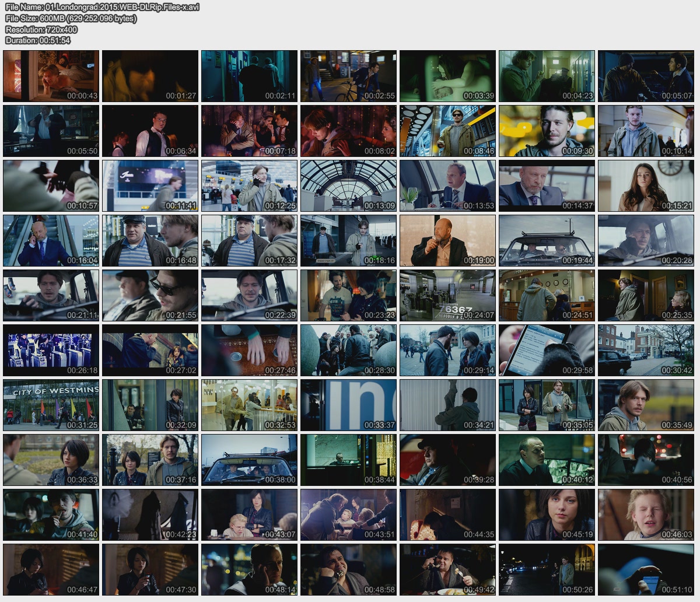Click the Resolution 720x400 text
This screenshot has width=700, height=602.
tap(41, 29)
